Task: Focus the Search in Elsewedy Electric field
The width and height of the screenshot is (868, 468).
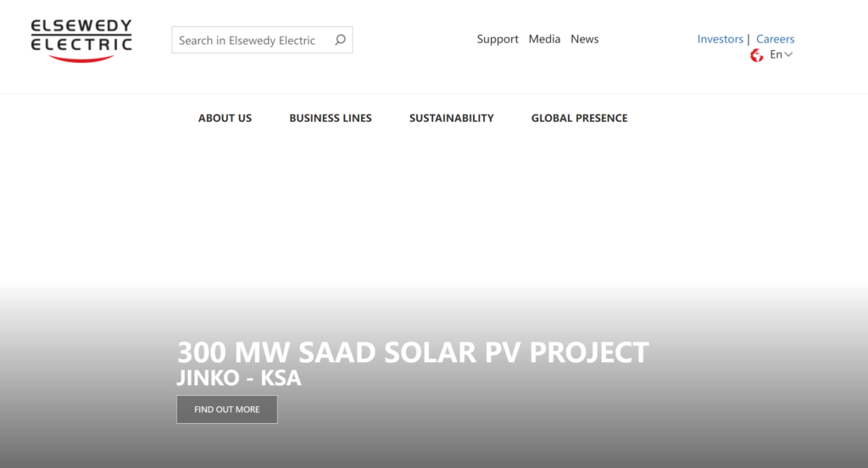Action: (262, 40)
